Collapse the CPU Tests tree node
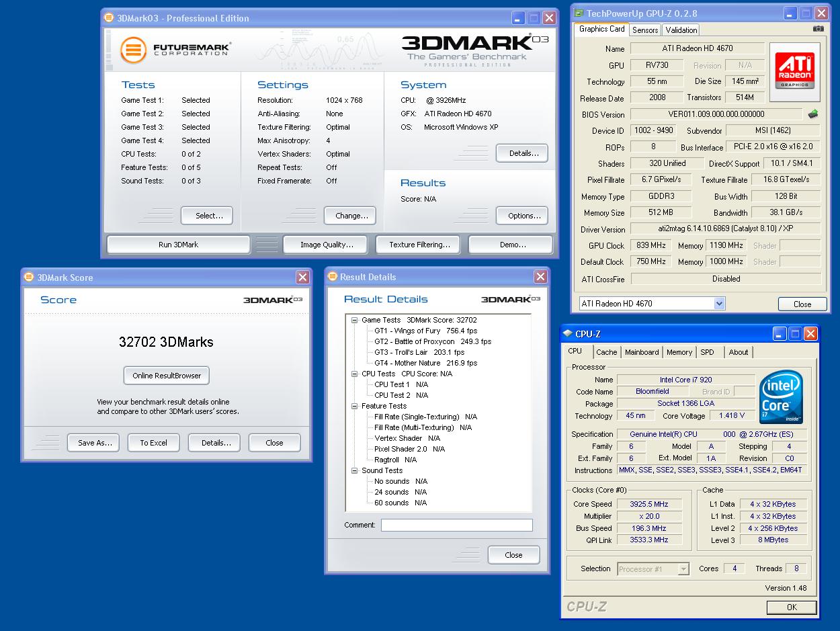 pos(354,374)
